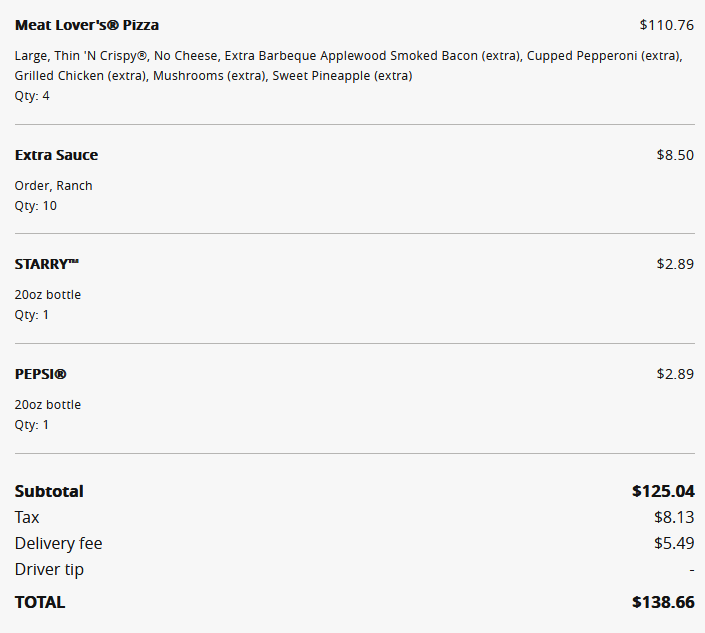Viewport: 705px width, 633px height.
Task: Click the $8.50 Extra Sauce price
Action: tap(675, 155)
